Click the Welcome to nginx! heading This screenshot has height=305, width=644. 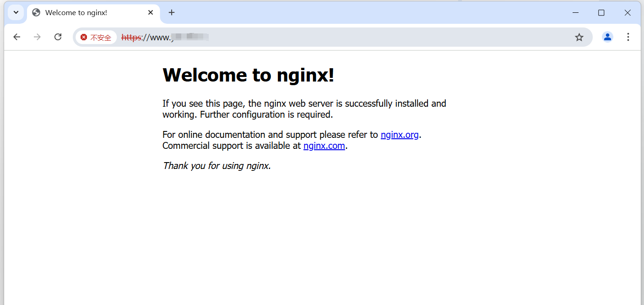pyautogui.click(x=249, y=75)
